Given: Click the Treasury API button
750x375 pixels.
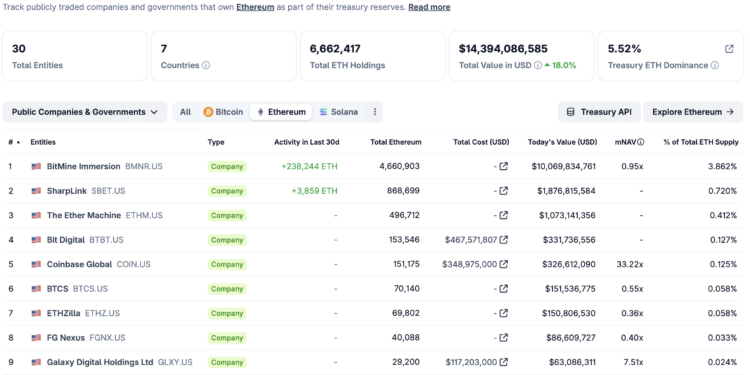Looking at the screenshot, I should pos(599,112).
